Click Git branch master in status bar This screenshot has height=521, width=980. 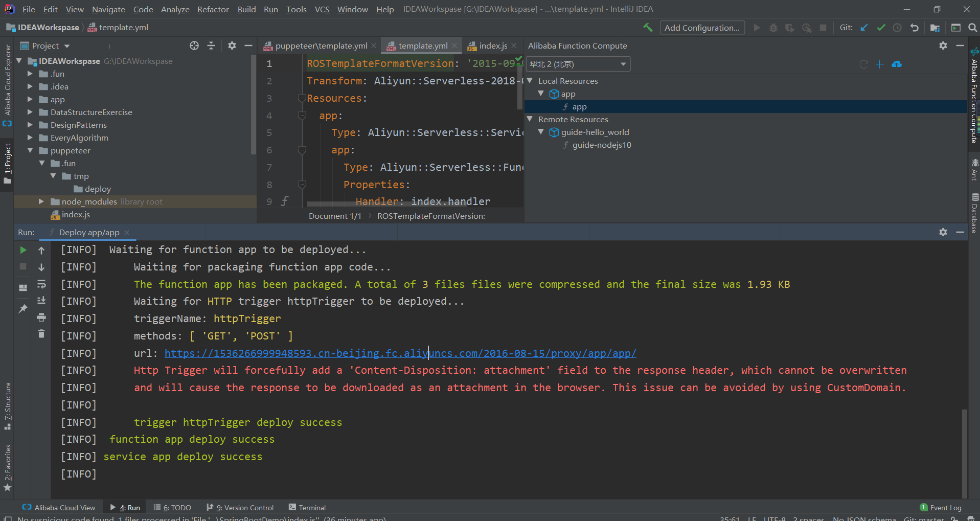pos(924,518)
